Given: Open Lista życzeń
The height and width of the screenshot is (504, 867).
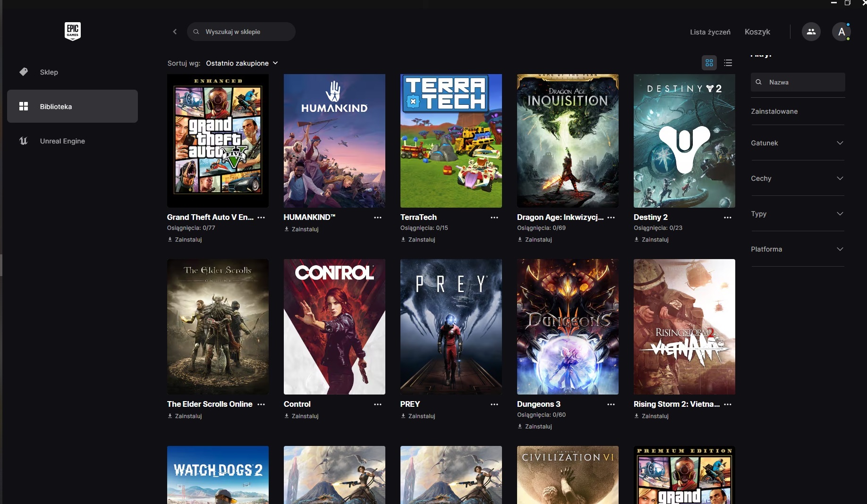Looking at the screenshot, I should 710,32.
